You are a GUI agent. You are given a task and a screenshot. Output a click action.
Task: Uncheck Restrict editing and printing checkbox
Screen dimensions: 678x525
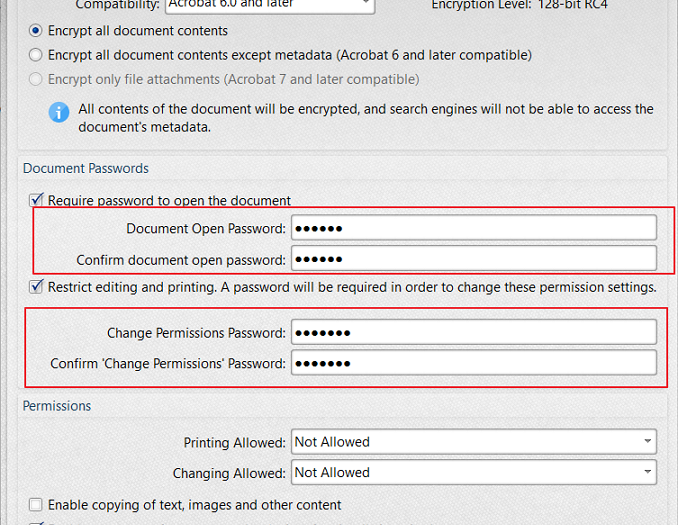[x=37, y=287]
